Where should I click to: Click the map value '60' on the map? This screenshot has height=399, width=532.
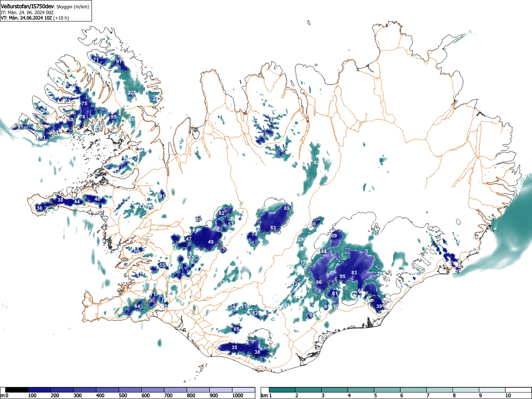point(136,250)
